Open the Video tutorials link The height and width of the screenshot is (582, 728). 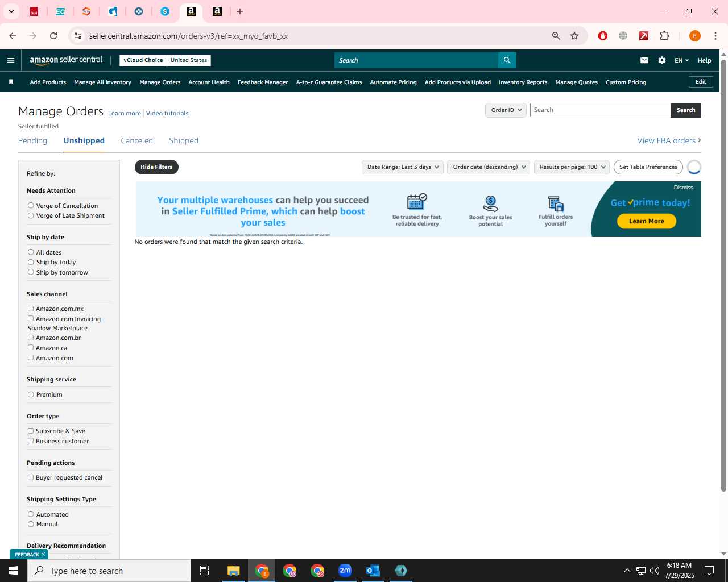pos(167,113)
